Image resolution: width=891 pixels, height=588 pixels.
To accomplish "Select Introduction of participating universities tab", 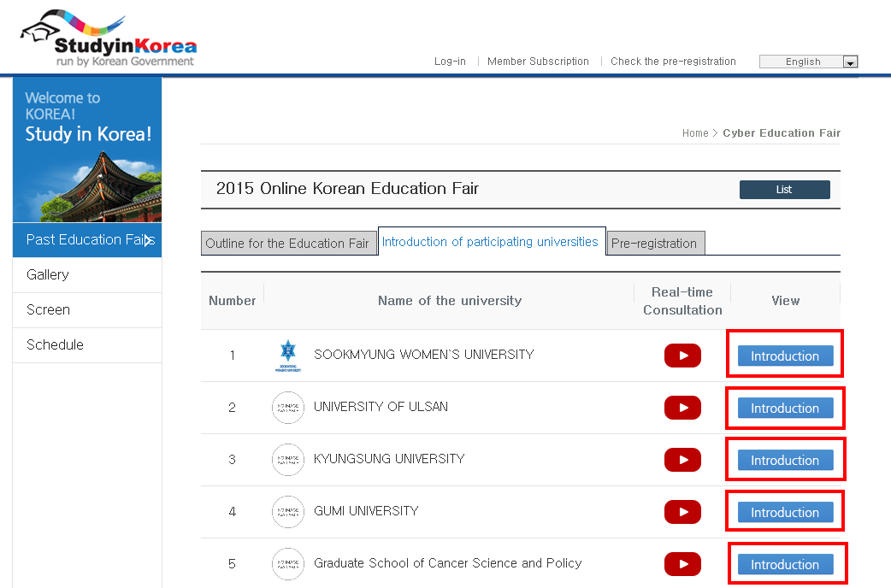I will 492,242.
